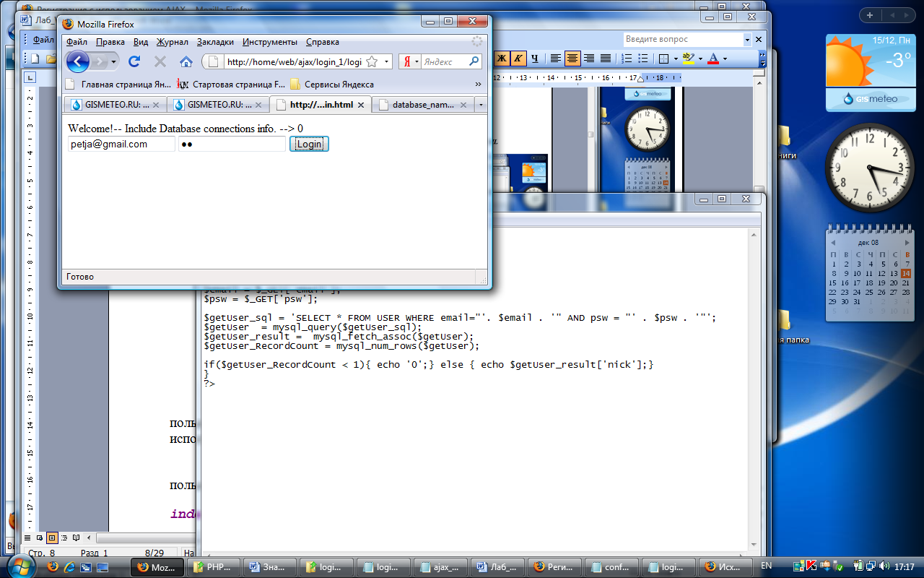Focus the password input field
Viewport: 924px width, 578px height.
(232, 144)
